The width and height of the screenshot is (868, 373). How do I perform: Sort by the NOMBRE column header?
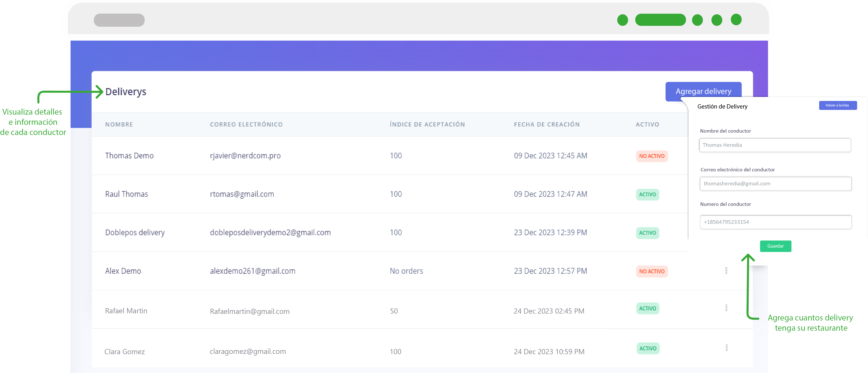(119, 124)
